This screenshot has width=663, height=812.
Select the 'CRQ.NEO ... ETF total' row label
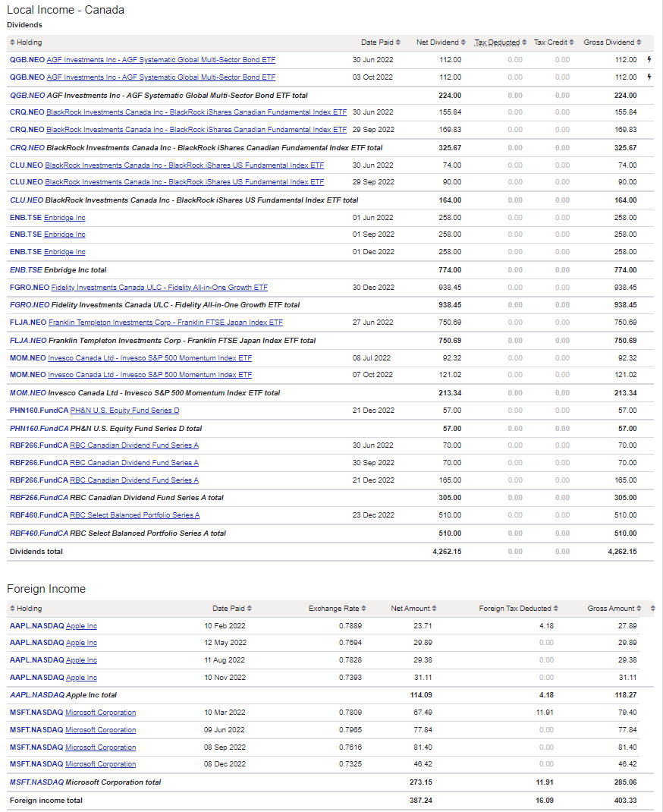[196, 148]
